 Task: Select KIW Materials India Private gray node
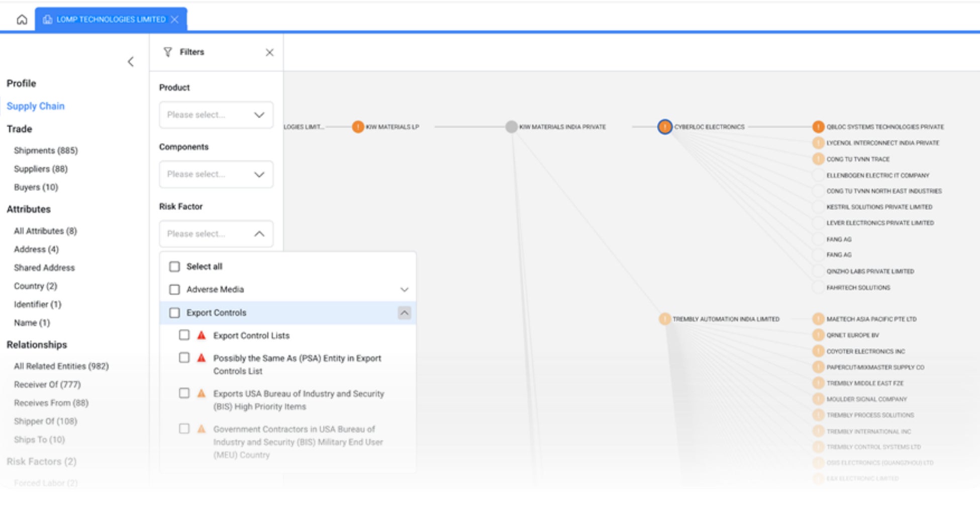(511, 127)
